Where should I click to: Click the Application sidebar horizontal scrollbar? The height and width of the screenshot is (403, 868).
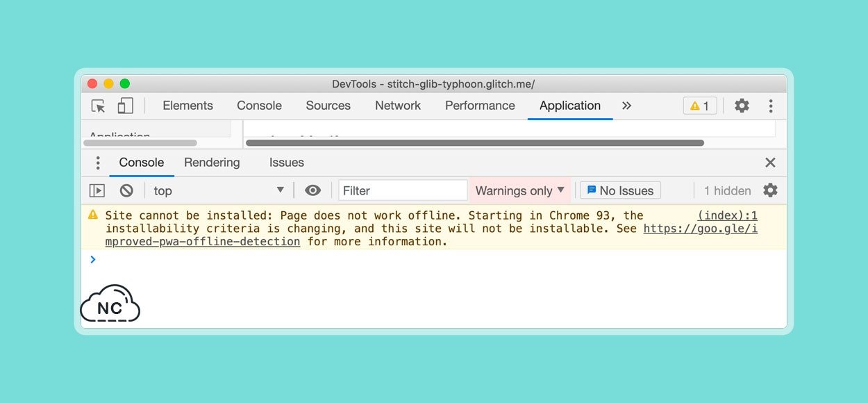click(140, 143)
